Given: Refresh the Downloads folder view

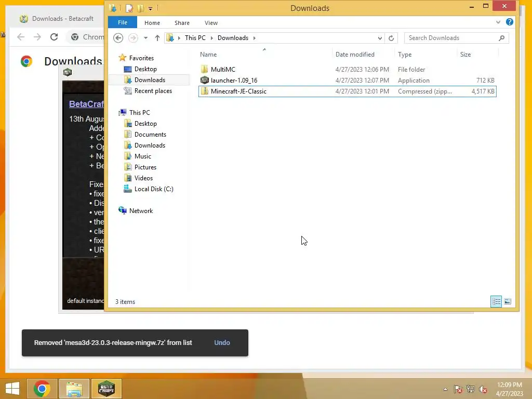Looking at the screenshot, I should click(391, 38).
